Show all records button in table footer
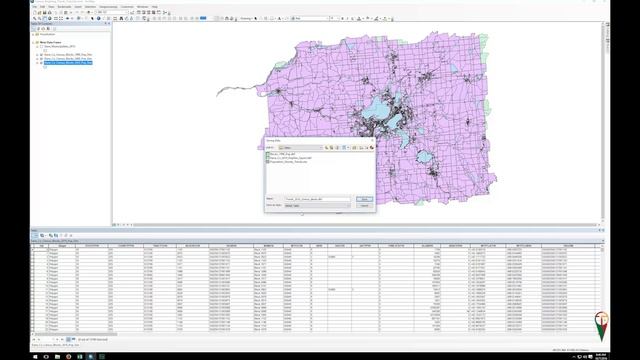The height and width of the screenshot is (360, 640). [x=69, y=339]
